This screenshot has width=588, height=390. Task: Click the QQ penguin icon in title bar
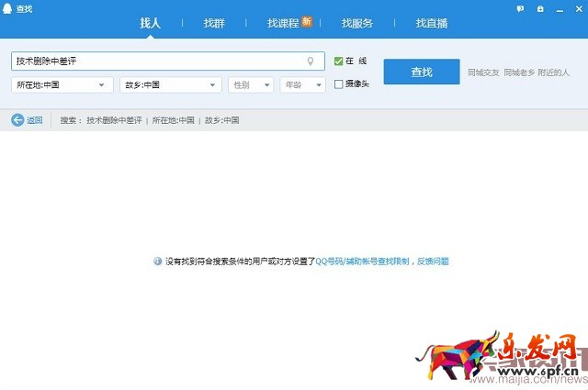tap(7, 8)
